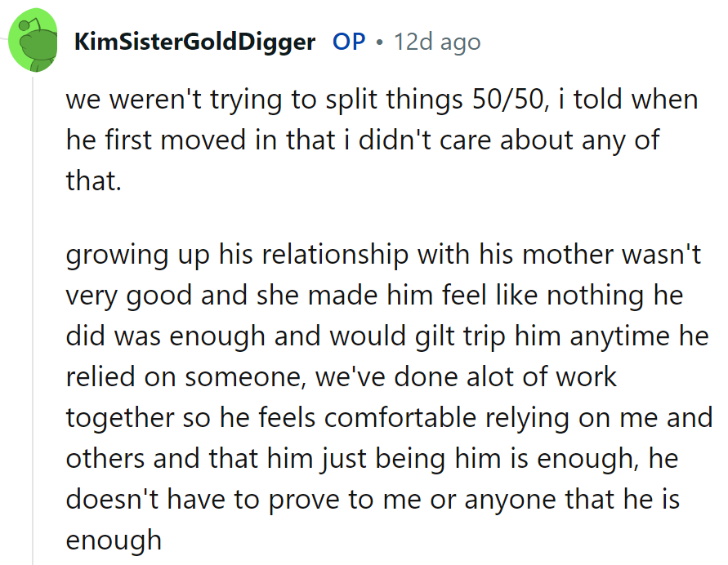
Task: Click the comment header row
Action: click(245, 42)
